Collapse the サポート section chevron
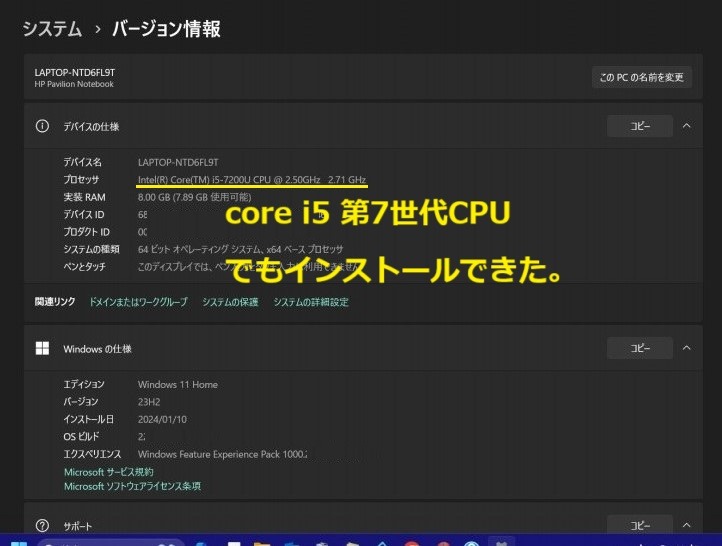The width and height of the screenshot is (722, 546). point(687,525)
